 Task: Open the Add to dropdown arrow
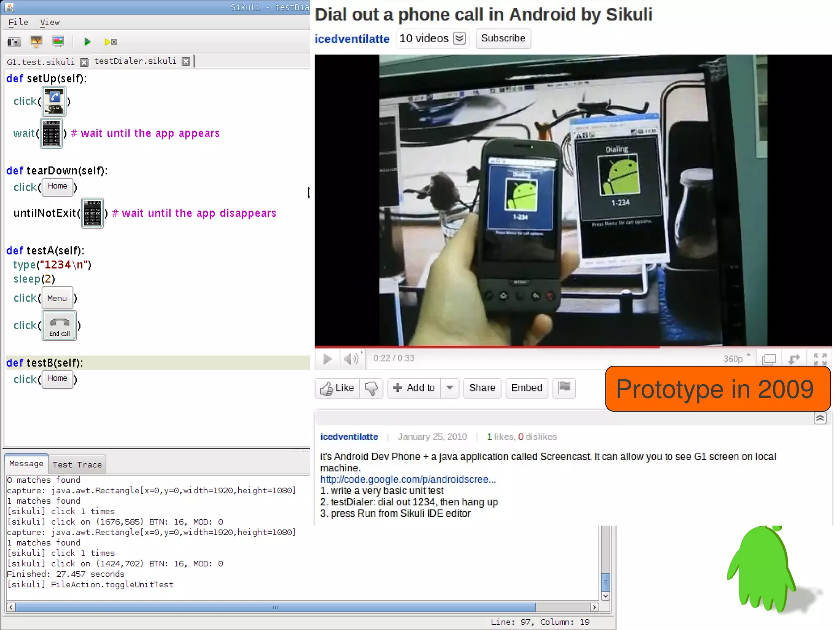[450, 388]
